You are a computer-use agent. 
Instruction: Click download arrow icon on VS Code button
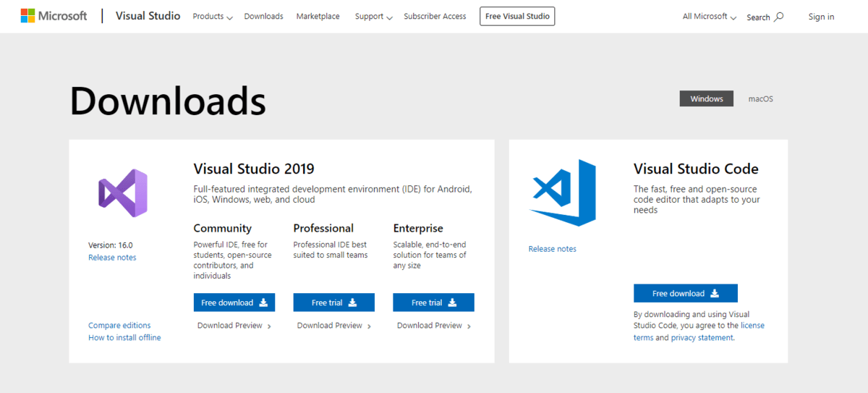715,293
